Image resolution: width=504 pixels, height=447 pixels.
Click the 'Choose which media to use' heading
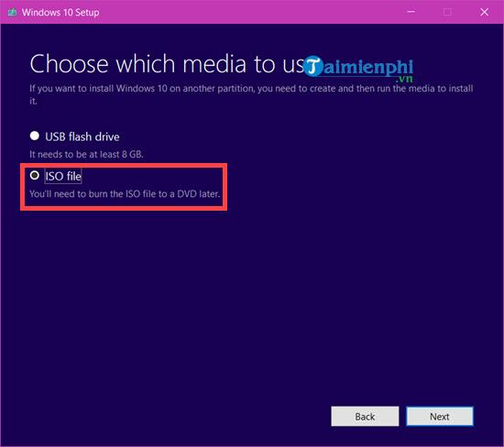[167, 64]
